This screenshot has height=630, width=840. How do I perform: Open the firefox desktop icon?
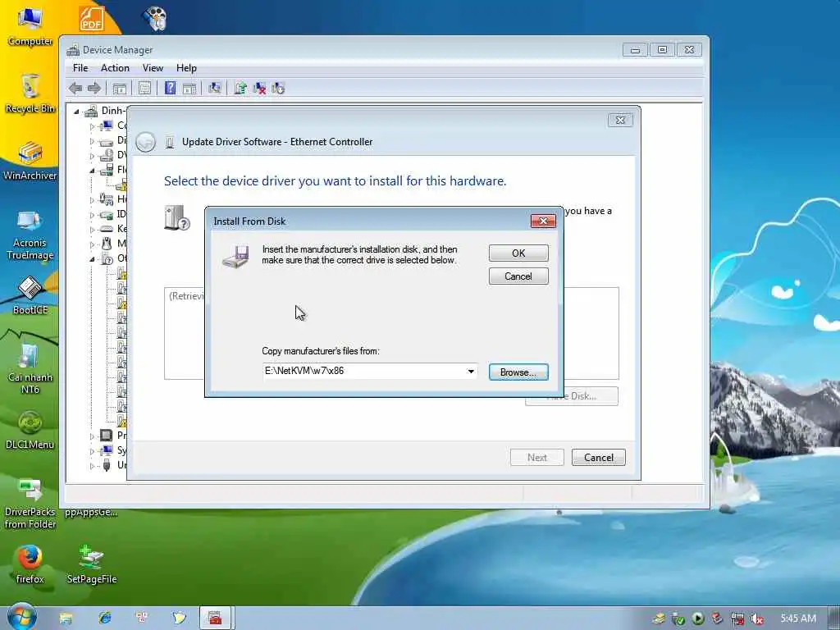30,564
